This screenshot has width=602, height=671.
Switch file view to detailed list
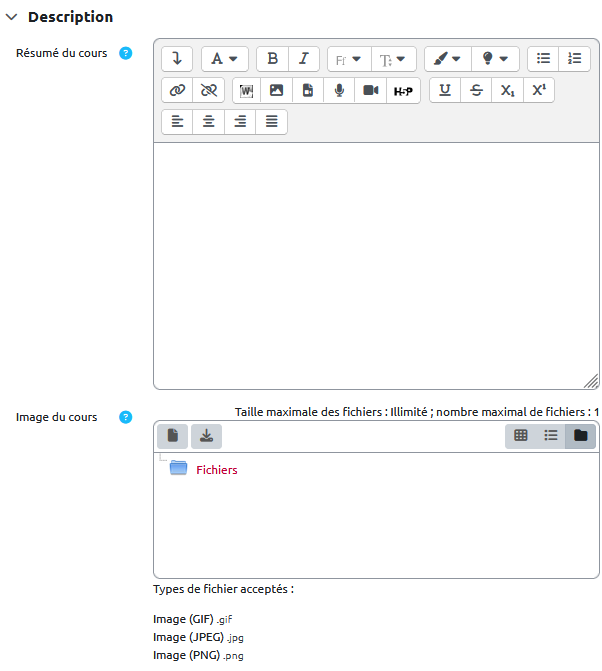click(551, 435)
